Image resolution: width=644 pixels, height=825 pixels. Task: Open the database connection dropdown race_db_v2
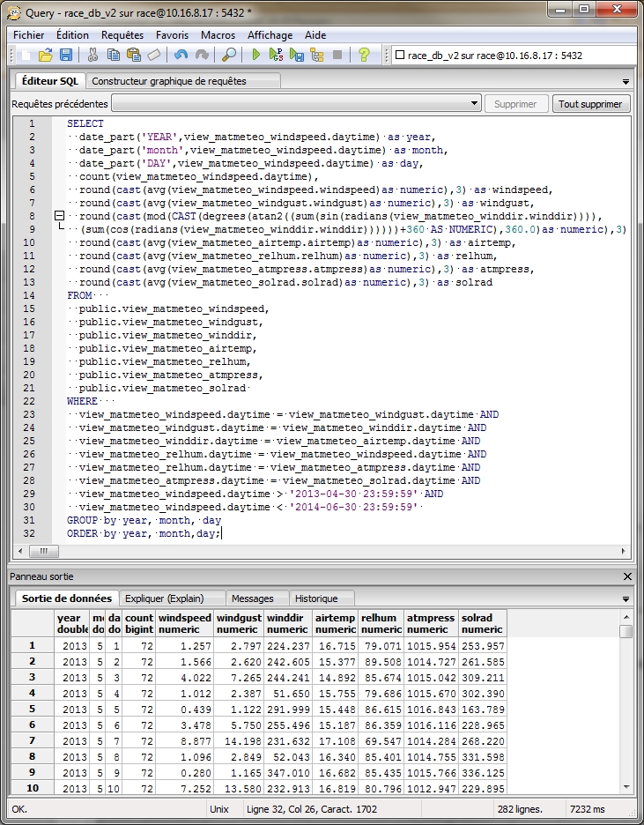pyautogui.click(x=514, y=56)
